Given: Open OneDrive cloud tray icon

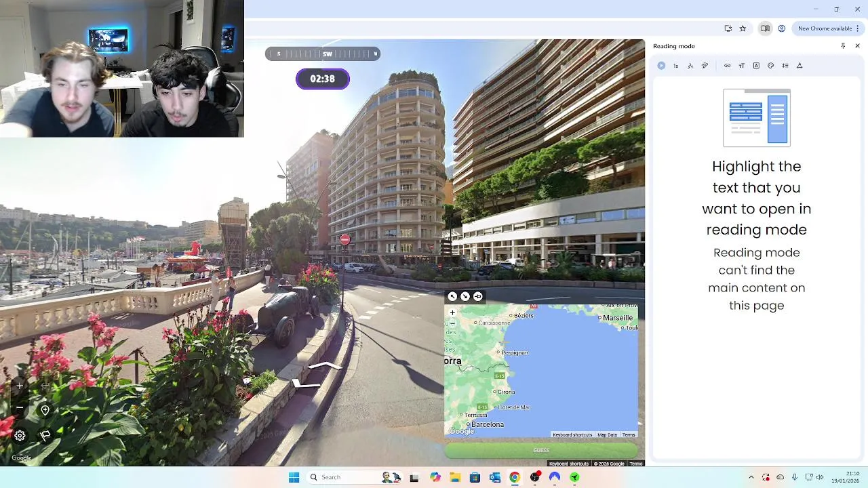Looking at the screenshot, I should click(x=781, y=477).
